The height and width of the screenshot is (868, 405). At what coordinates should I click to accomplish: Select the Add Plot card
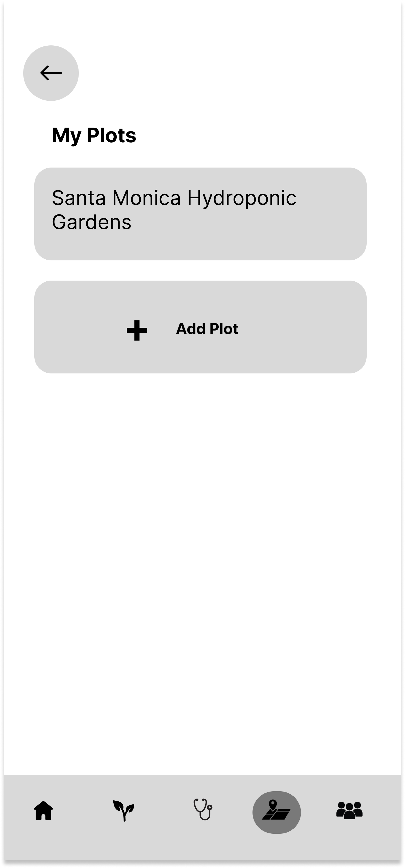(x=200, y=327)
